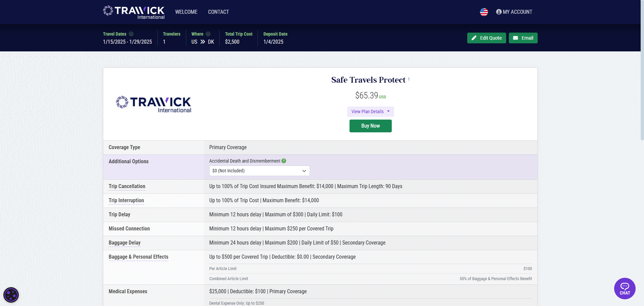Viewport: 644px width, 306px height.
Task: Click the Accidental Death and Dismemberment help icon
Action: tap(284, 161)
